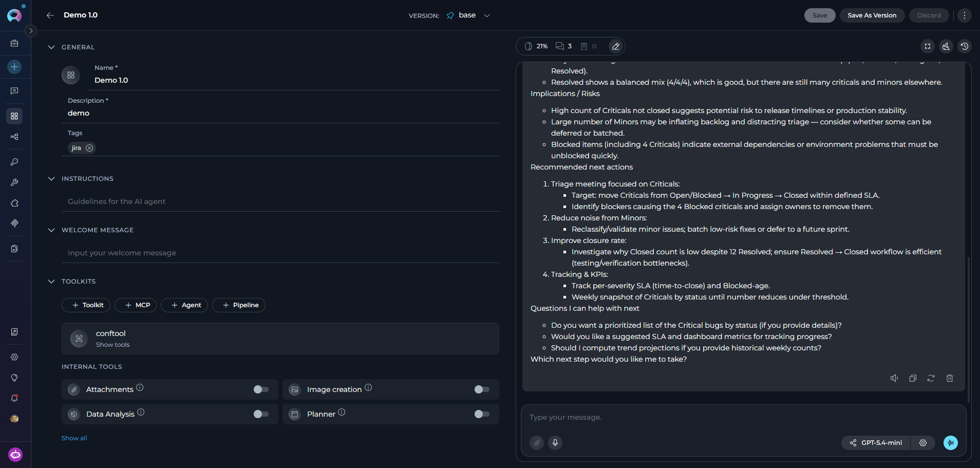Open the chat icon in the left sidebar
The image size is (980, 468).
pyautogui.click(x=14, y=91)
